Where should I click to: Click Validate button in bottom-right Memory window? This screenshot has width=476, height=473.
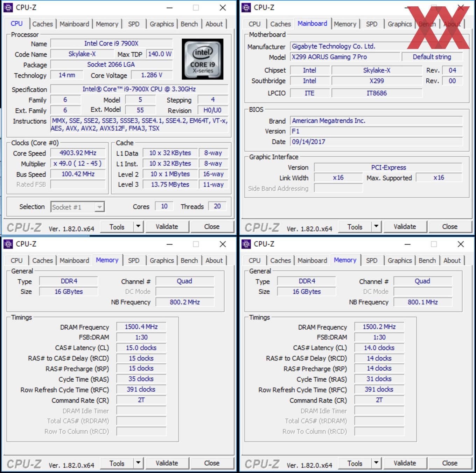(405, 463)
